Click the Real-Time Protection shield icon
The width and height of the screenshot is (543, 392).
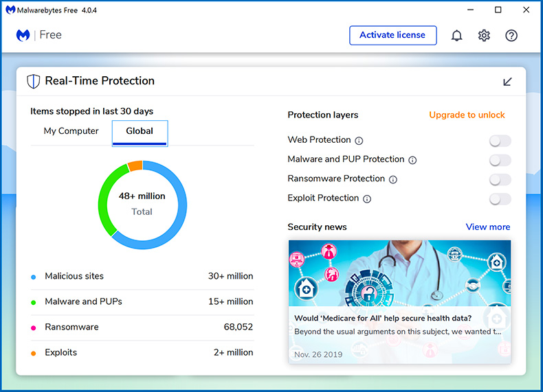(x=33, y=81)
